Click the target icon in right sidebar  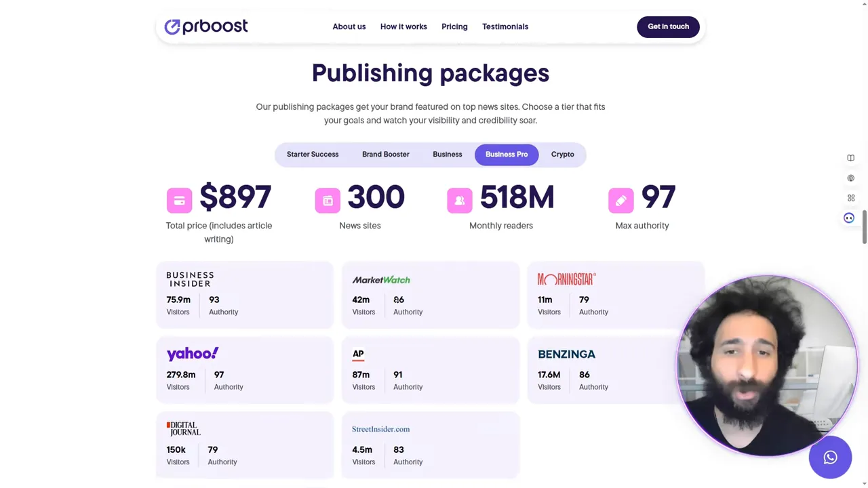point(850,178)
